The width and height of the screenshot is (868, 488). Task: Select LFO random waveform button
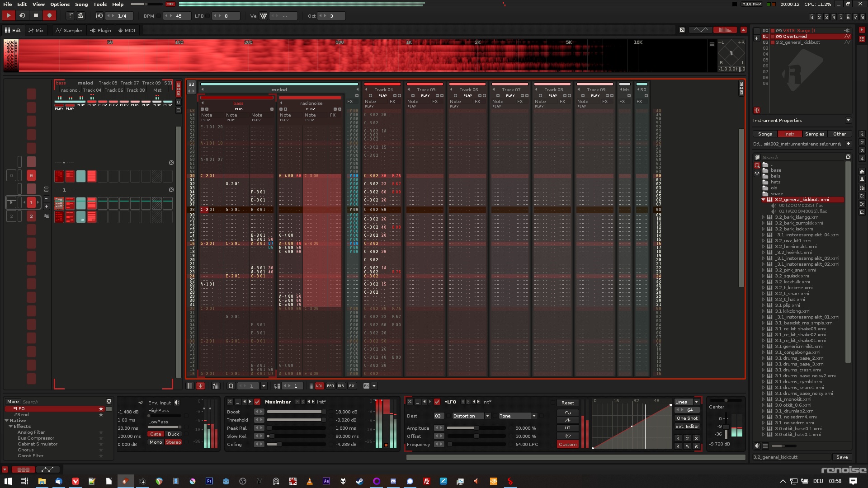click(x=567, y=436)
